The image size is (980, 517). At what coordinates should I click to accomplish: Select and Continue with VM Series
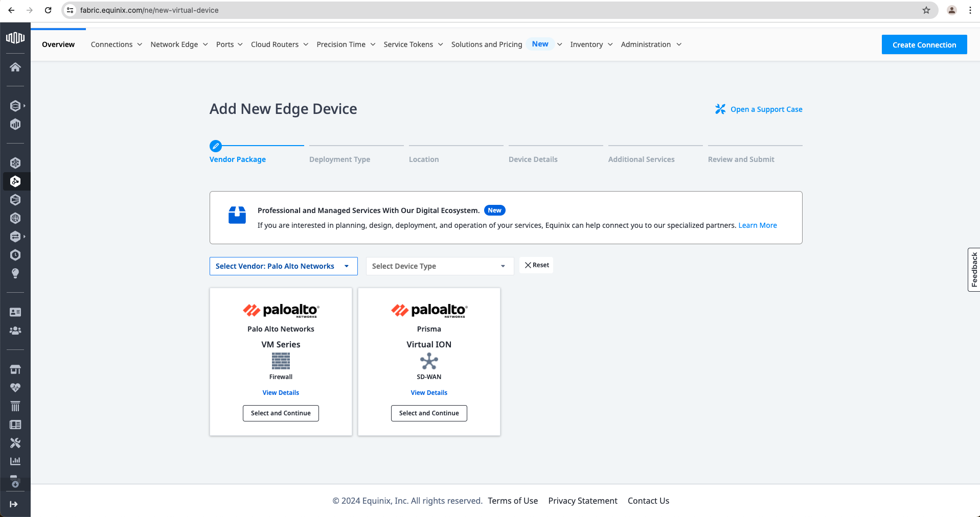tap(281, 413)
